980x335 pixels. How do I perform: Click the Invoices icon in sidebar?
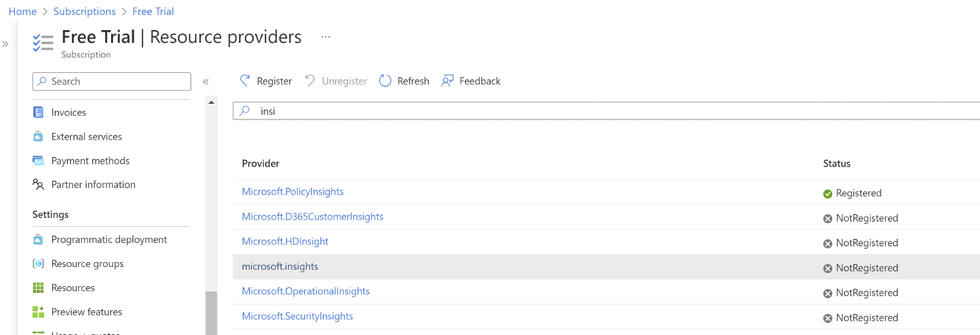pos(39,112)
